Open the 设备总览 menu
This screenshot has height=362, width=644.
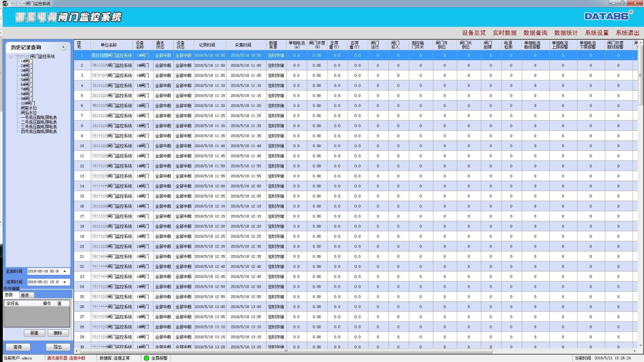click(474, 33)
